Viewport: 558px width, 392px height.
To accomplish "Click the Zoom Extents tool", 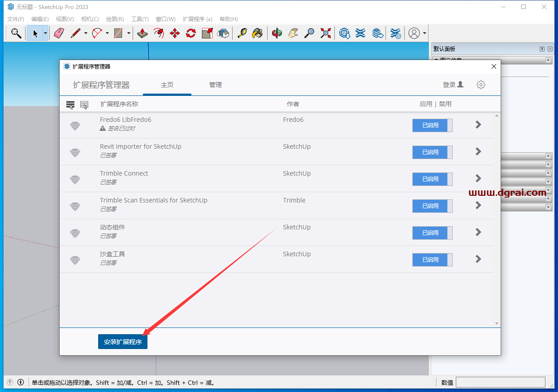I will click(x=325, y=33).
